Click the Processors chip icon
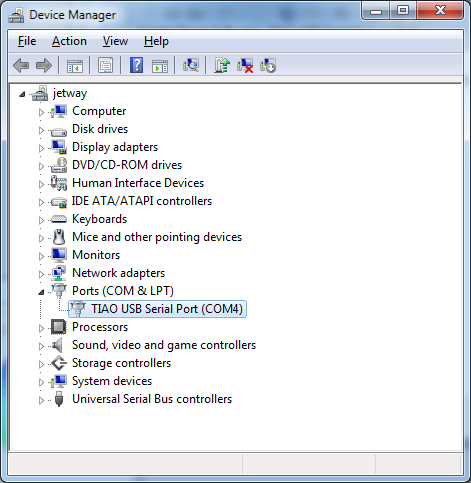Image resolution: width=471 pixels, height=483 pixels. click(59, 327)
